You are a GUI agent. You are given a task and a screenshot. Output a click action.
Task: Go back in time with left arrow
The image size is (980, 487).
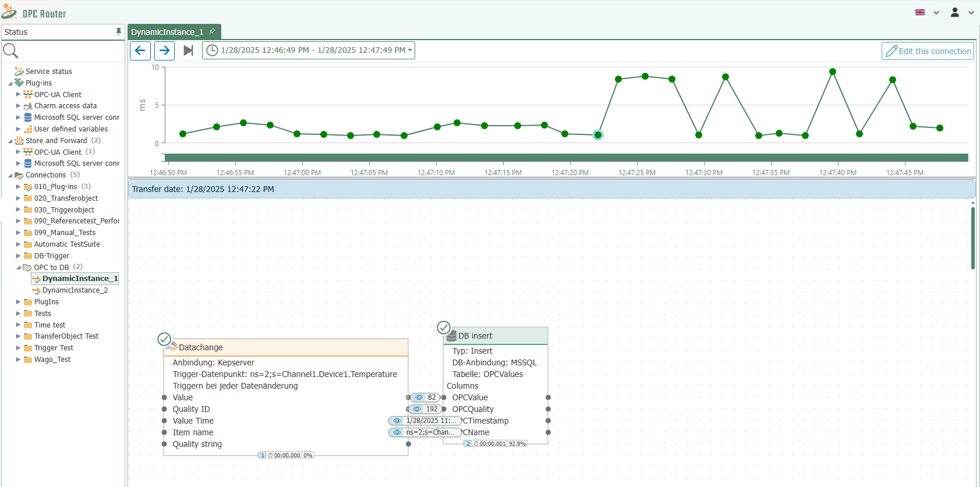(140, 51)
